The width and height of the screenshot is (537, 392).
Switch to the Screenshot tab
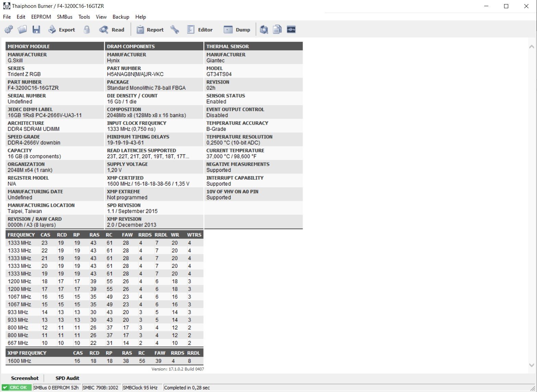pos(25,378)
